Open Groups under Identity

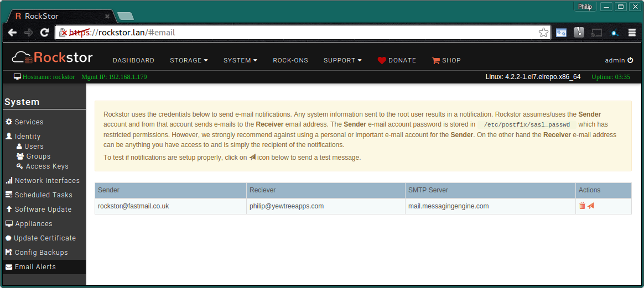[33, 156]
